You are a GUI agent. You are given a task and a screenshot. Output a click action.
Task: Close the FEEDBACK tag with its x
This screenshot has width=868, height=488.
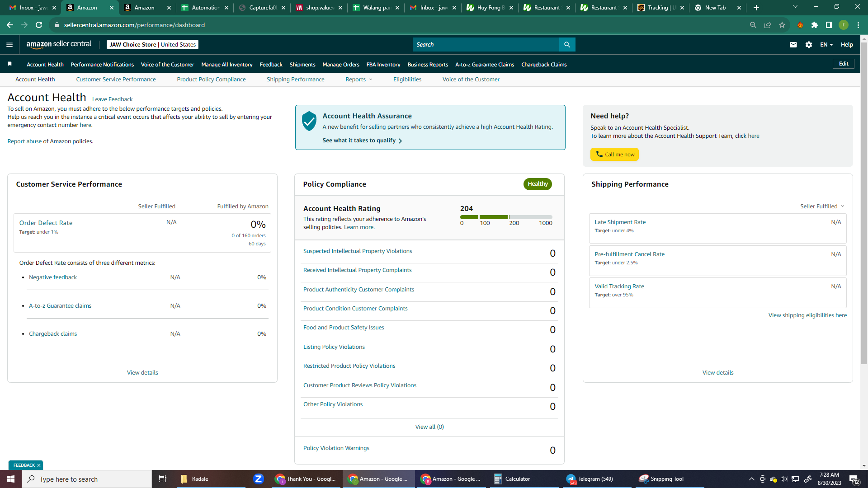pyautogui.click(x=39, y=465)
